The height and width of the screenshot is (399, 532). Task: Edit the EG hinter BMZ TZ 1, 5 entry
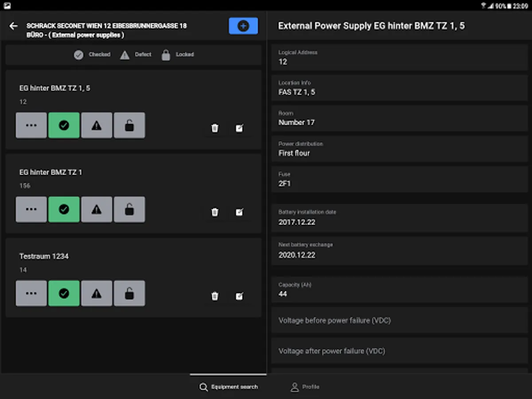[x=239, y=128]
